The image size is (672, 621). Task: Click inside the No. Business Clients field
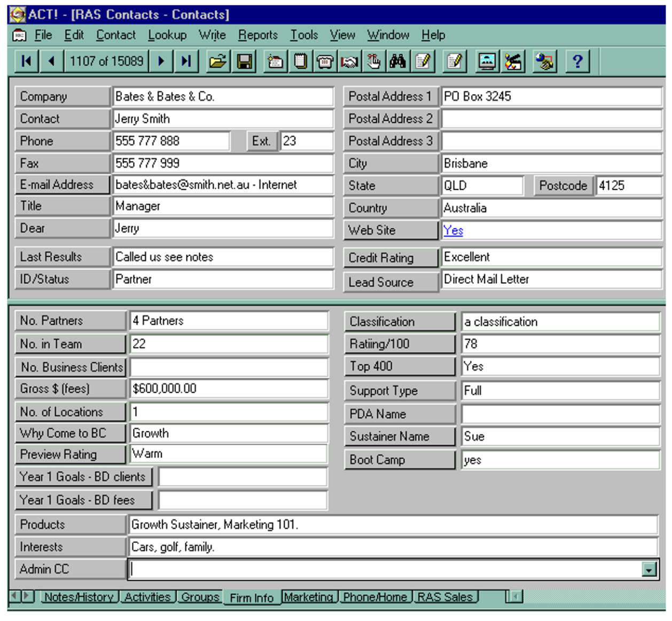[230, 367]
